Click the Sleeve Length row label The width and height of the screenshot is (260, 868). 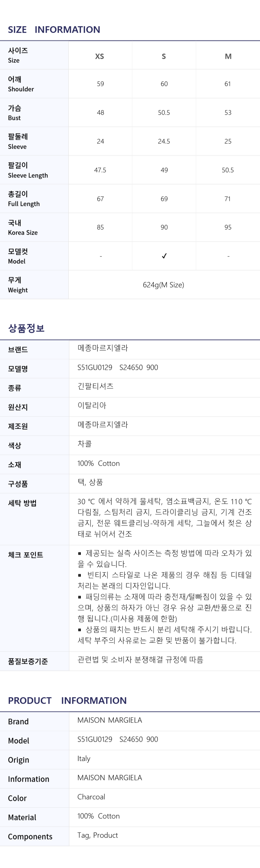point(28,170)
